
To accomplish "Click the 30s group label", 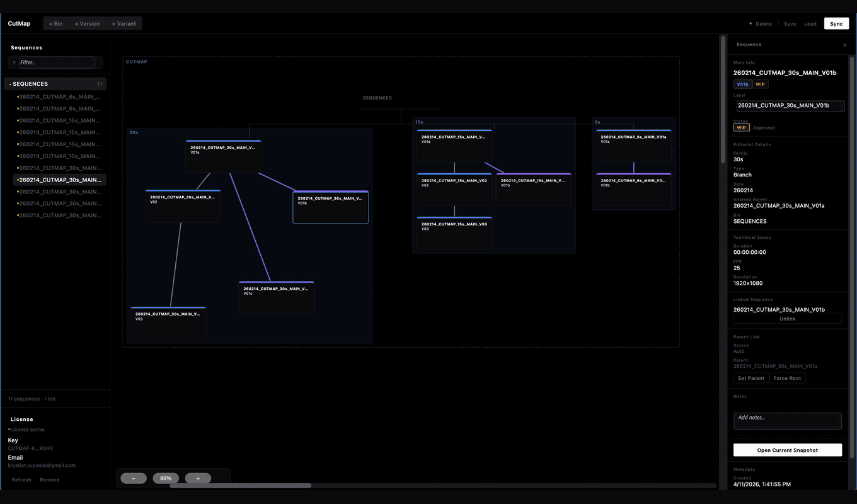I will 134,133.
